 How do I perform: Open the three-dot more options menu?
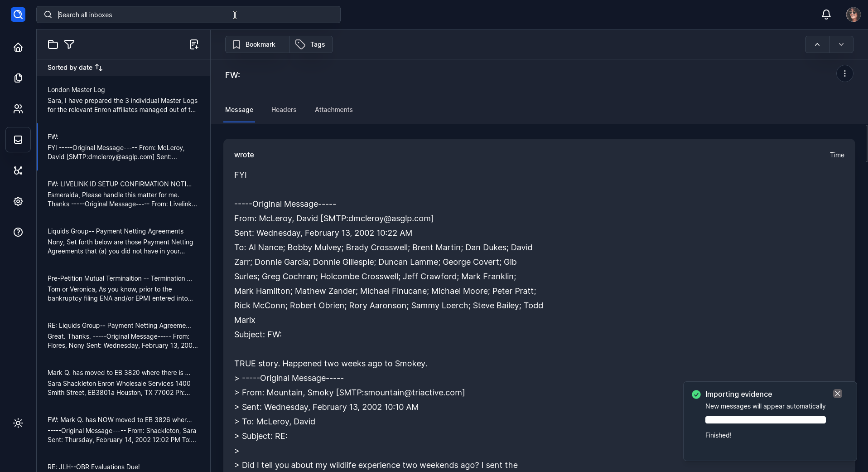[x=844, y=73]
